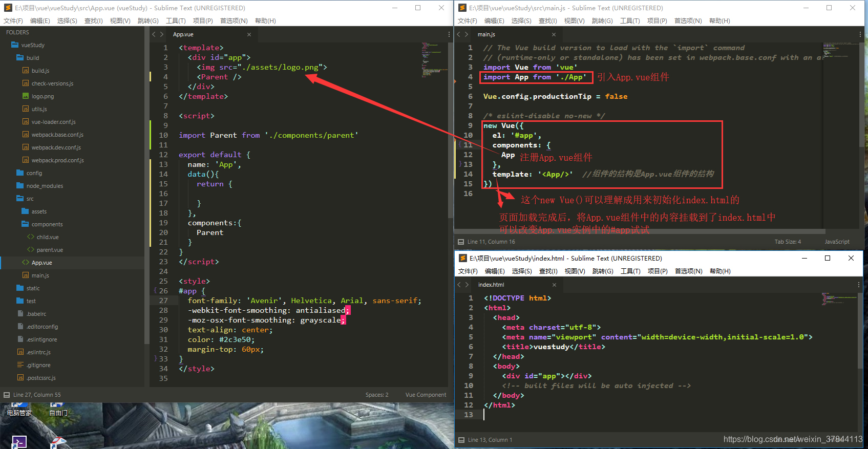Toggle panel switcher icon in index.html status bar
Screen dimensions: 868x449
(461, 440)
